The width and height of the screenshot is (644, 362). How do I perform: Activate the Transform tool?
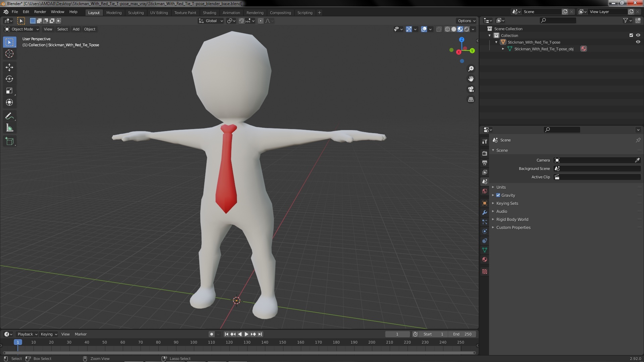(x=9, y=103)
